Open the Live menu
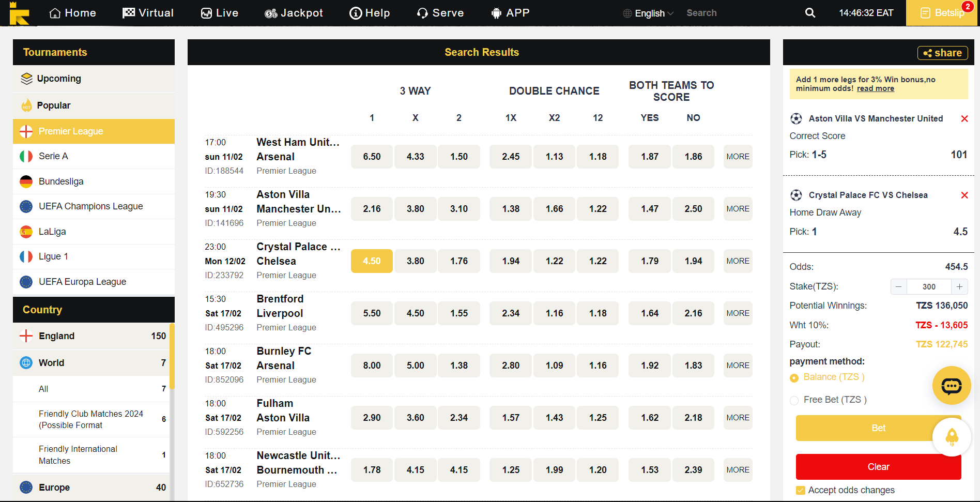Viewport: 980px width, 502px height. [x=219, y=13]
